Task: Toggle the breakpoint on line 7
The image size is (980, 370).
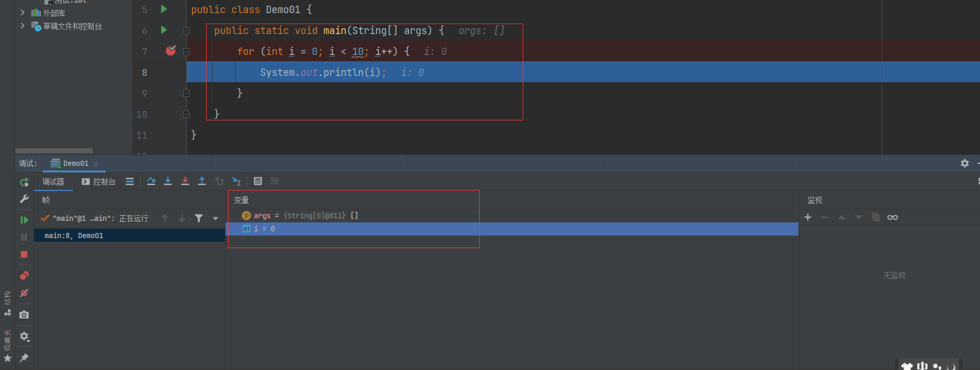Action: [x=171, y=51]
